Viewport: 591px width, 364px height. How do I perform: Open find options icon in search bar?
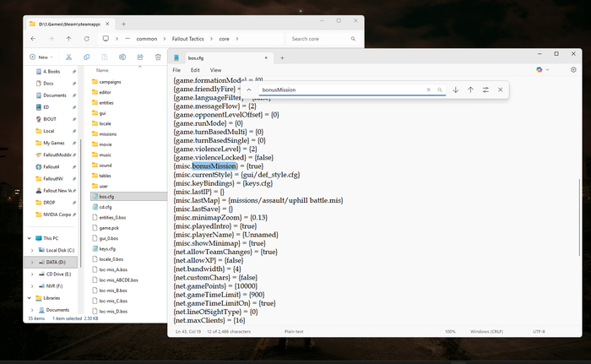[x=485, y=90]
